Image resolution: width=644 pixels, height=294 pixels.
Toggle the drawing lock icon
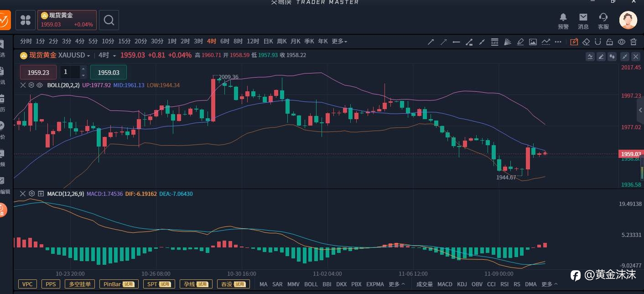(609, 42)
